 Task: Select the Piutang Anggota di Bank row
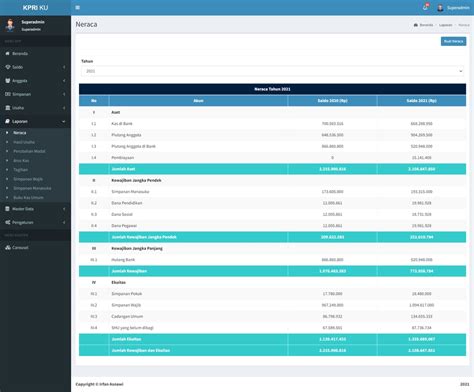(272, 146)
